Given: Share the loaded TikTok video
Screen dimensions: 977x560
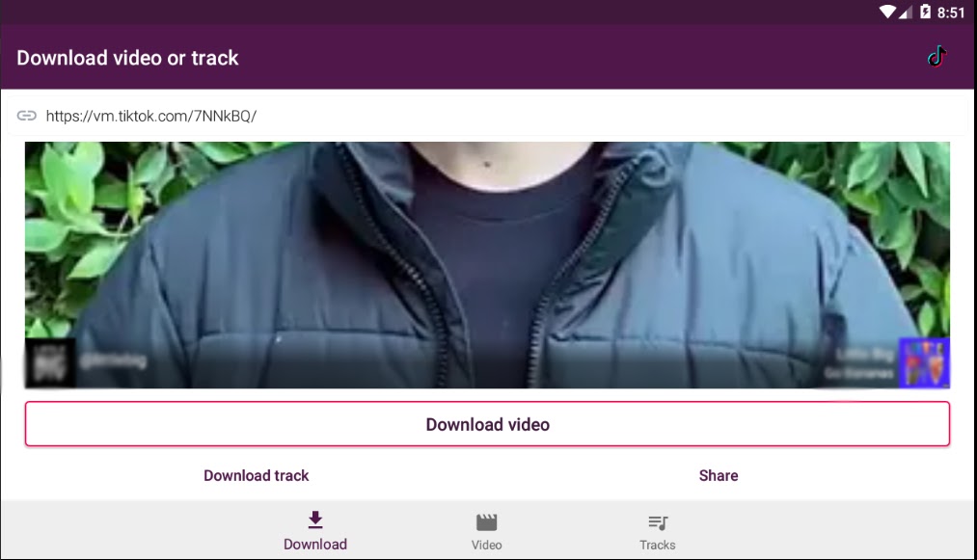Looking at the screenshot, I should (x=719, y=475).
